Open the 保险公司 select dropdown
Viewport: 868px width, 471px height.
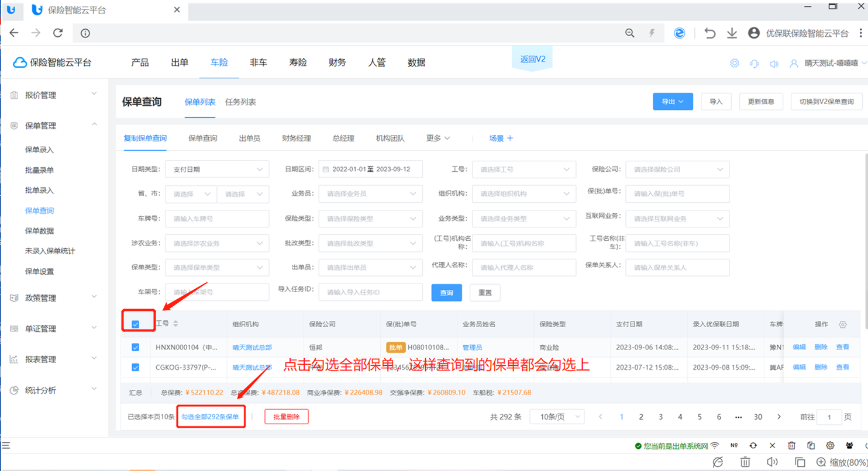[678, 169]
